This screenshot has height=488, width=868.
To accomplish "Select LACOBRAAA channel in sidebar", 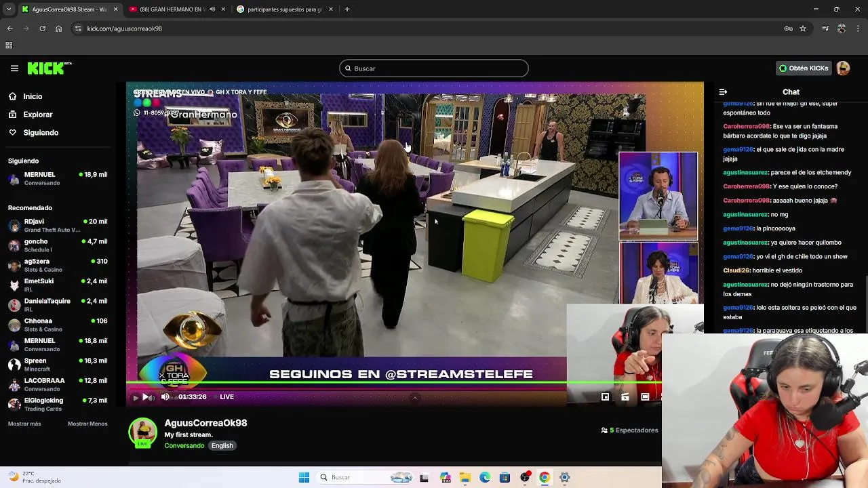I will tap(58, 384).
